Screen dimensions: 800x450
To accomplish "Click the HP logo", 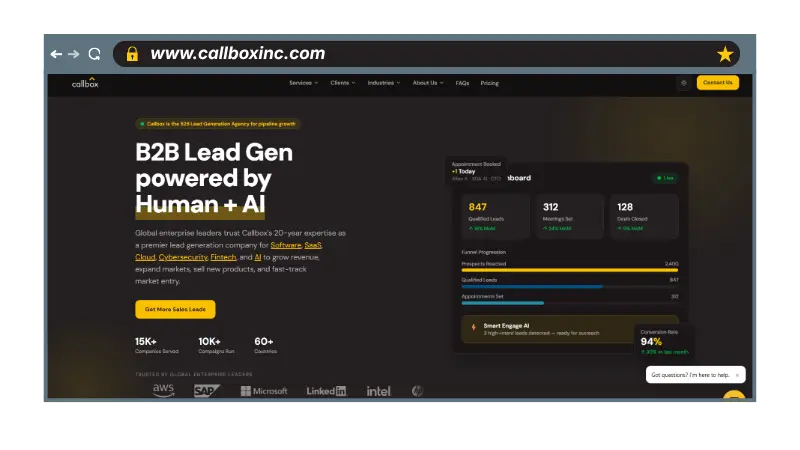I will coord(417,391).
